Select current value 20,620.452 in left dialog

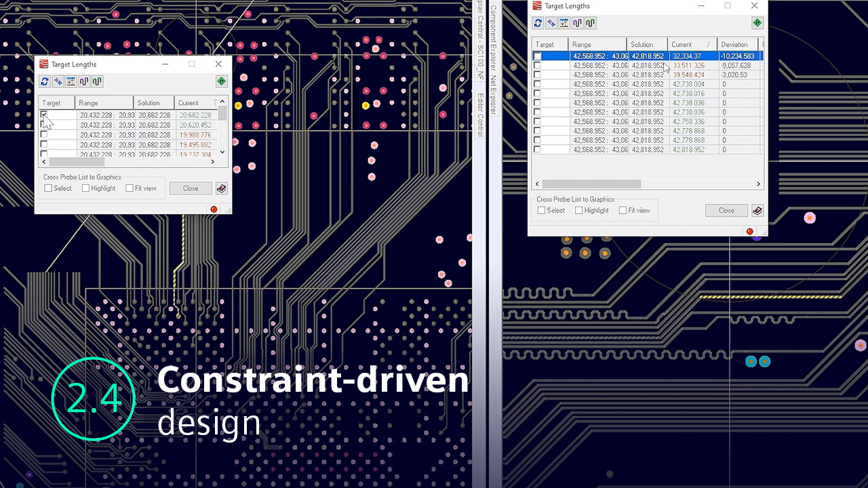[195, 125]
